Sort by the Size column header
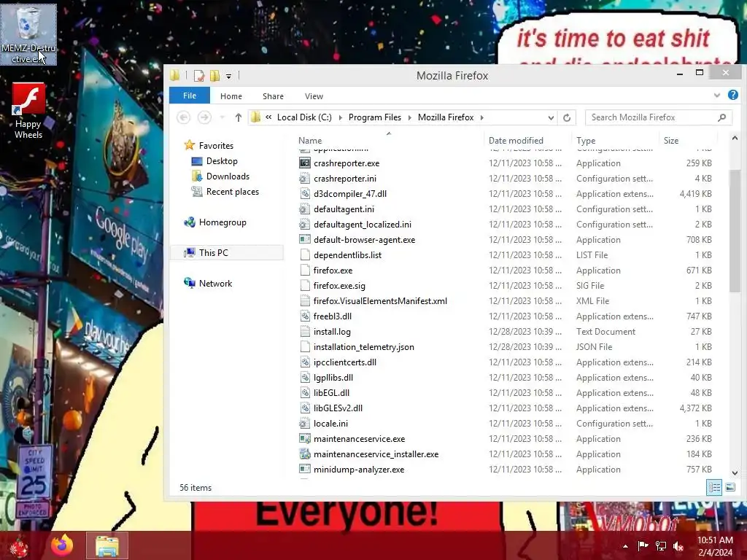The image size is (747, 560). (671, 141)
